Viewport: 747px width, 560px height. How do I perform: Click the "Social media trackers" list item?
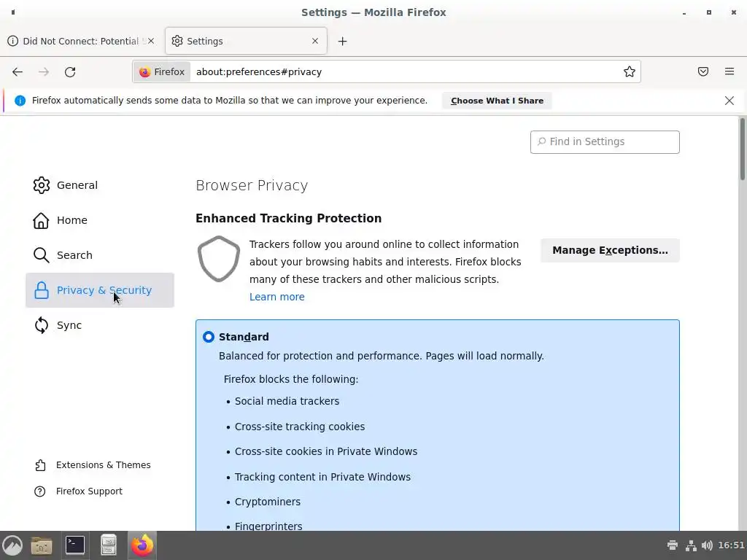tap(287, 402)
